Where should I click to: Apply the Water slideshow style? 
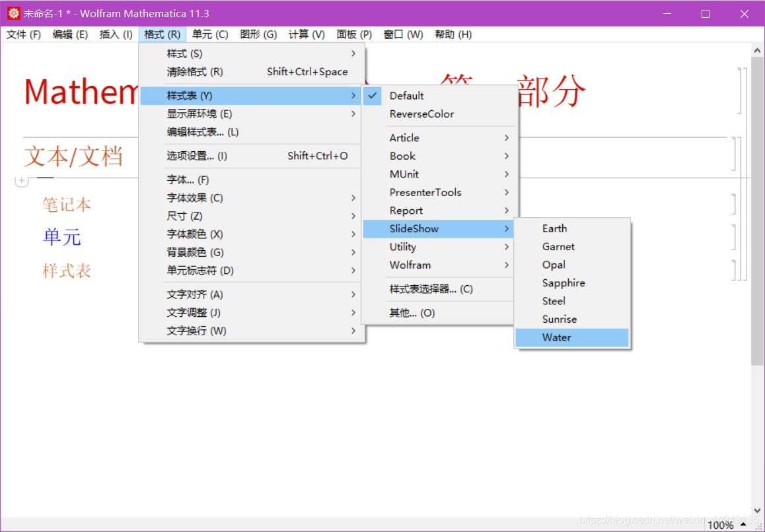point(572,337)
